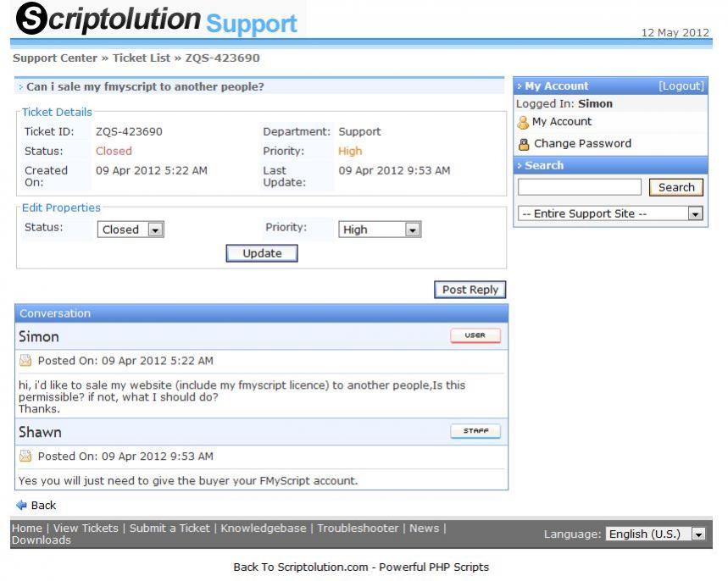This screenshot has height=581, width=728.
Task: Expand the Entire Support Site search scope dropdown
Action: pyautogui.click(x=610, y=213)
